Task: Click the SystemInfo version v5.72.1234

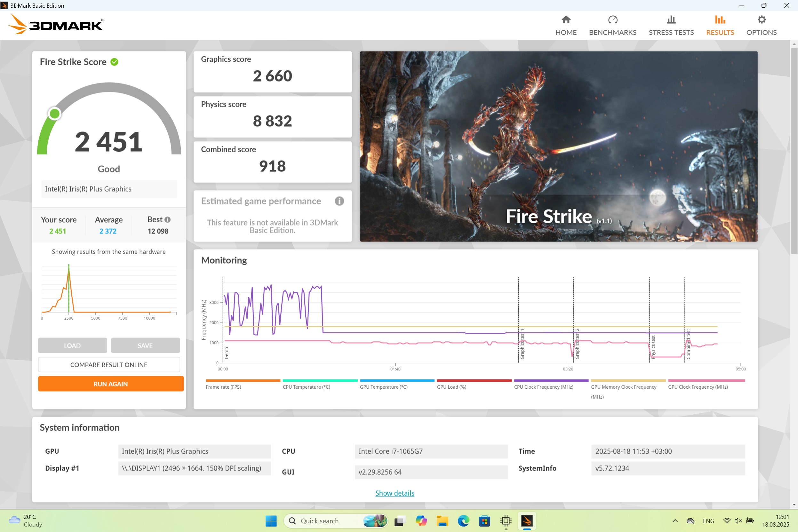Action: pyautogui.click(x=668, y=468)
